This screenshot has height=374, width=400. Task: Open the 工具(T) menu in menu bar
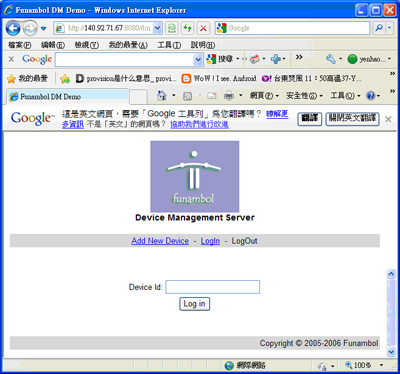169,45
